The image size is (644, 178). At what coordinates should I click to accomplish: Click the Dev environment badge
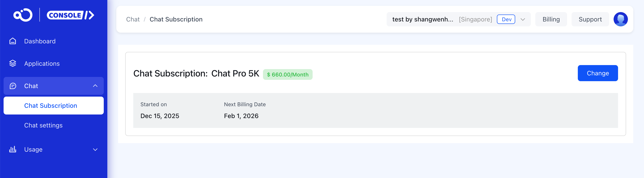506,19
